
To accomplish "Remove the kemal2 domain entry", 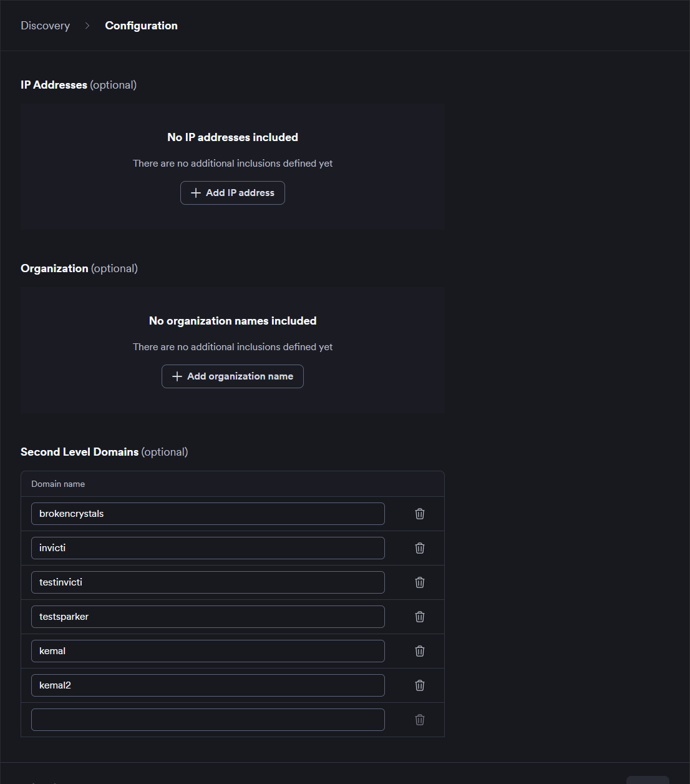I will pyautogui.click(x=420, y=685).
